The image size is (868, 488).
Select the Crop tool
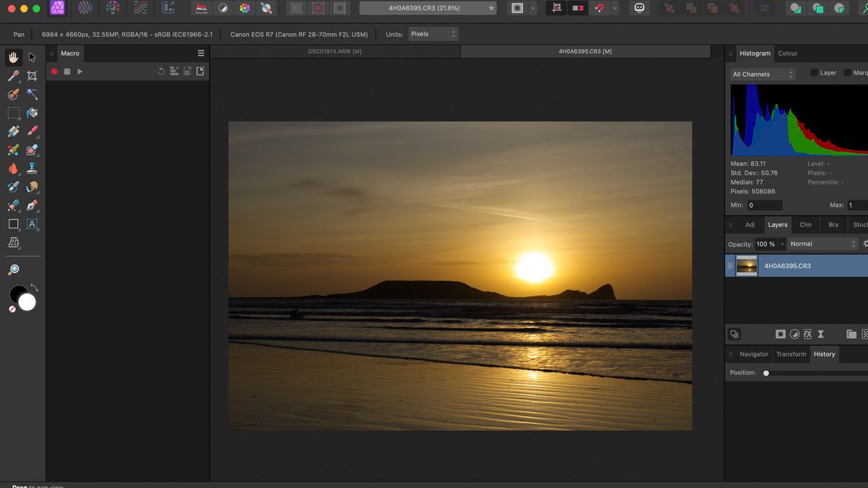[32, 76]
